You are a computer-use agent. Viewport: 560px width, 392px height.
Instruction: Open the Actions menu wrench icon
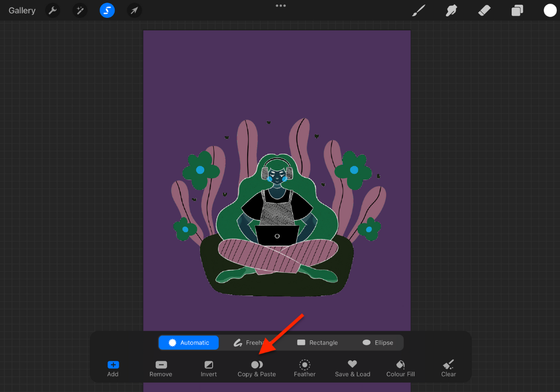pyautogui.click(x=52, y=11)
